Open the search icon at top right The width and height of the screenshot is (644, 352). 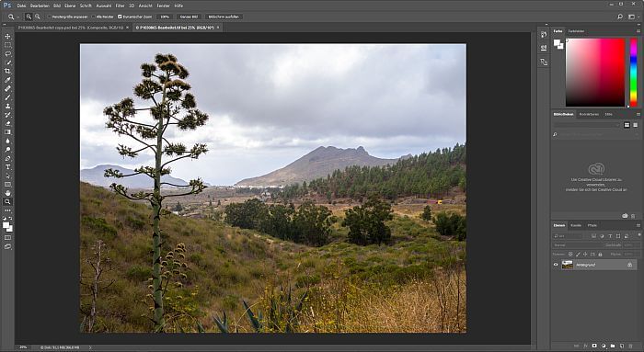[620, 17]
